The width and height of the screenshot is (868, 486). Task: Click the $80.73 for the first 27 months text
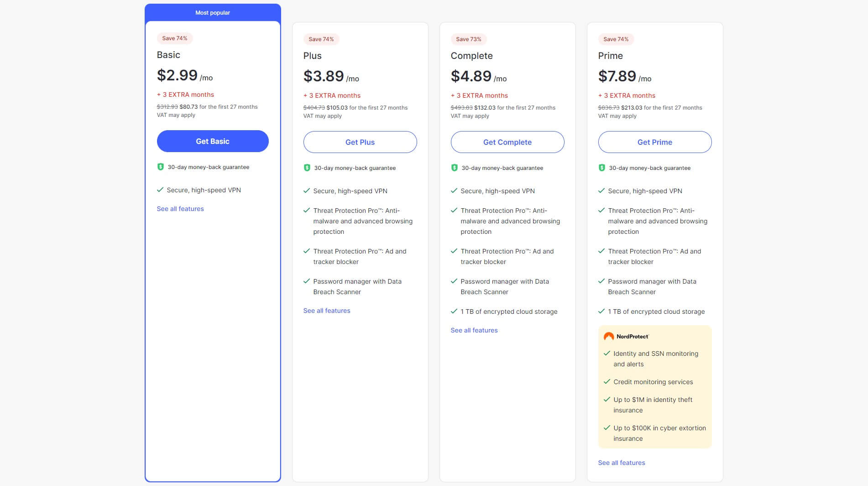pyautogui.click(x=219, y=107)
